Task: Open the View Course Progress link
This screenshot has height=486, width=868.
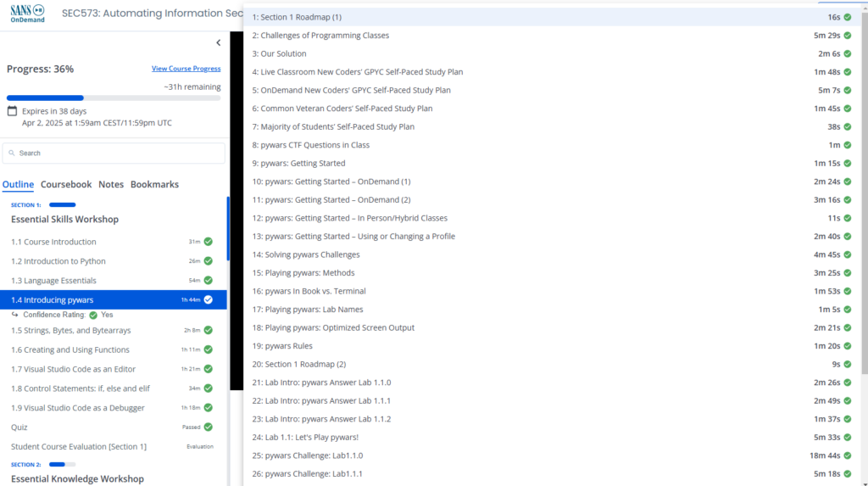Action: point(186,69)
